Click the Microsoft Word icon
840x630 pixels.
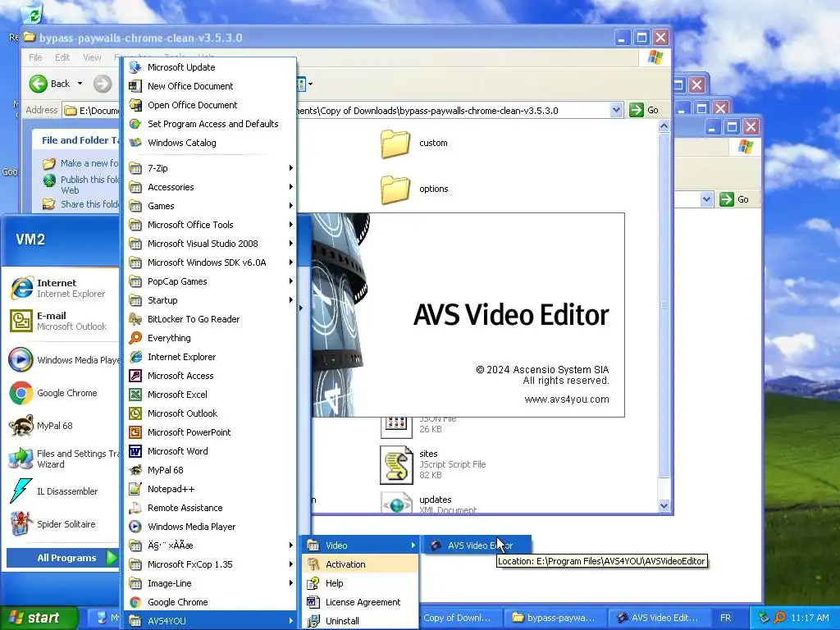(x=135, y=451)
